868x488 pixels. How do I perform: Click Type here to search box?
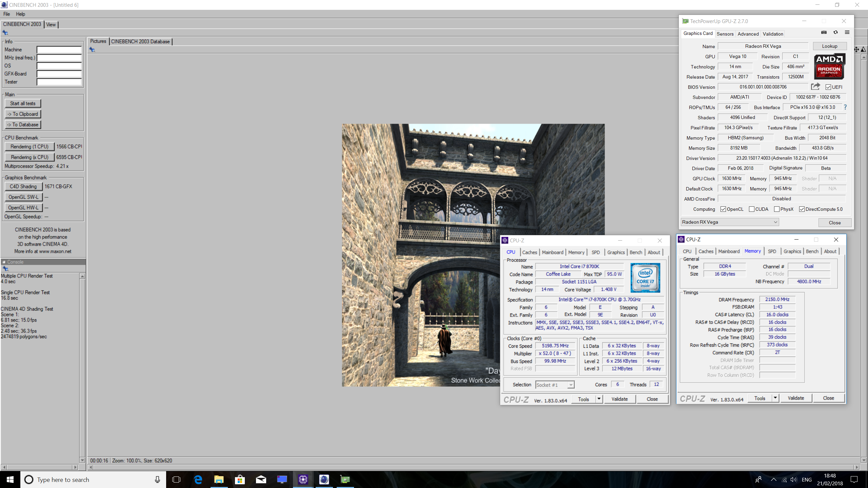point(93,480)
